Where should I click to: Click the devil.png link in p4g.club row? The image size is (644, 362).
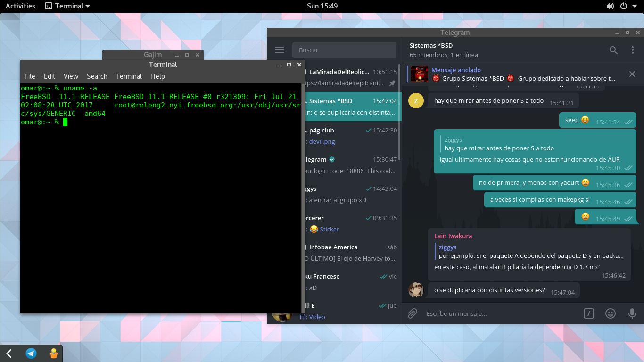coord(322,141)
